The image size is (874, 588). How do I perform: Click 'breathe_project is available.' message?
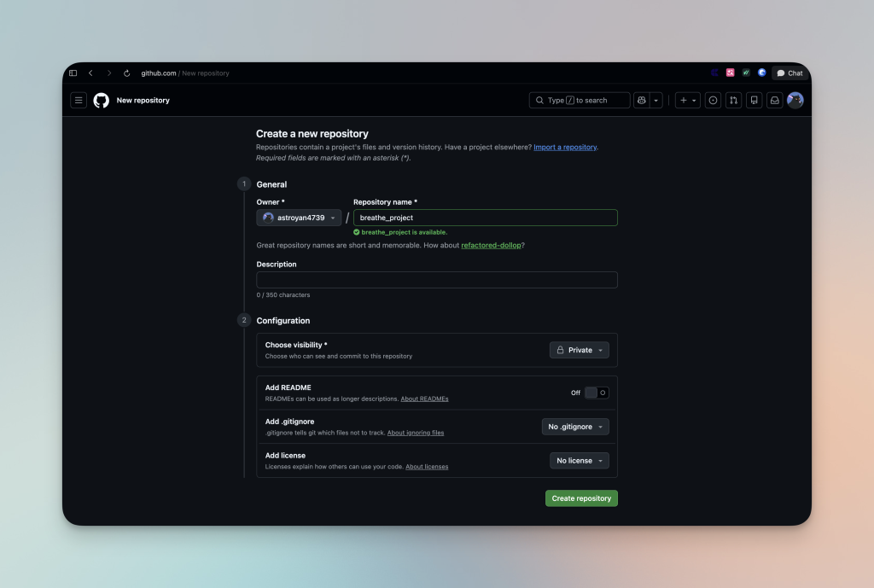click(x=404, y=232)
